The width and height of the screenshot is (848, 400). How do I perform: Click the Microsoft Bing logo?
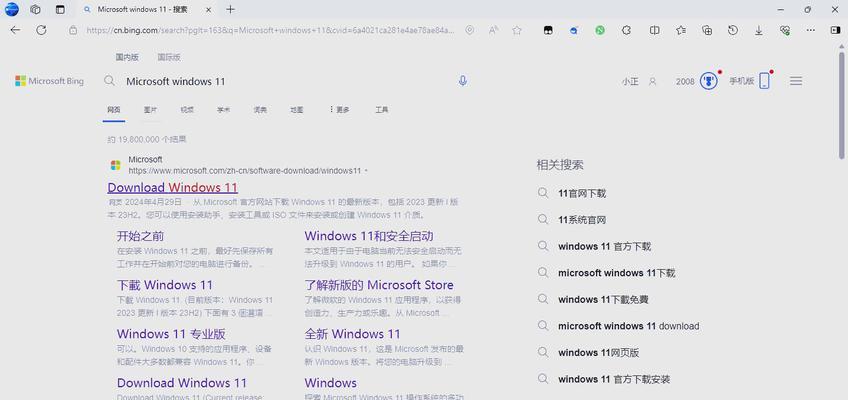(49, 81)
